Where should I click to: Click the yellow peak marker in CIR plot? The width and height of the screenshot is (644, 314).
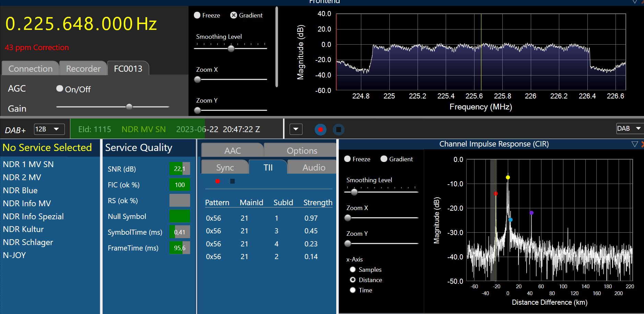point(508,177)
